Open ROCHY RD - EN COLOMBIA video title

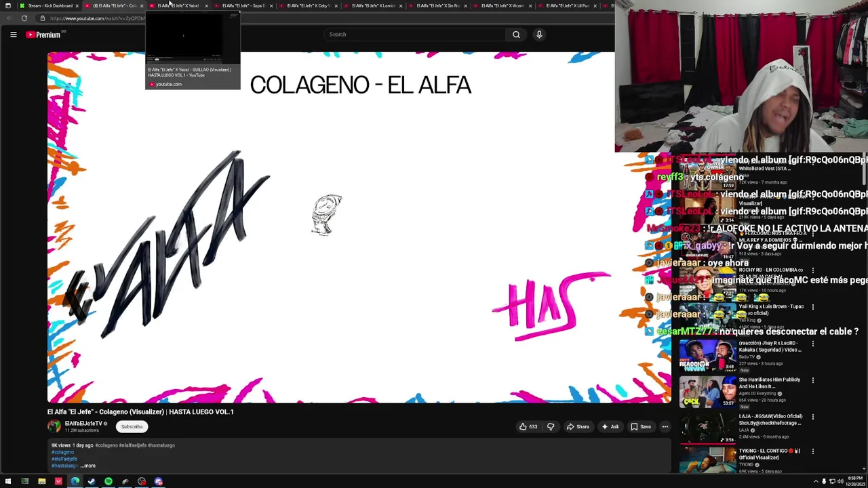(x=771, y=273)
